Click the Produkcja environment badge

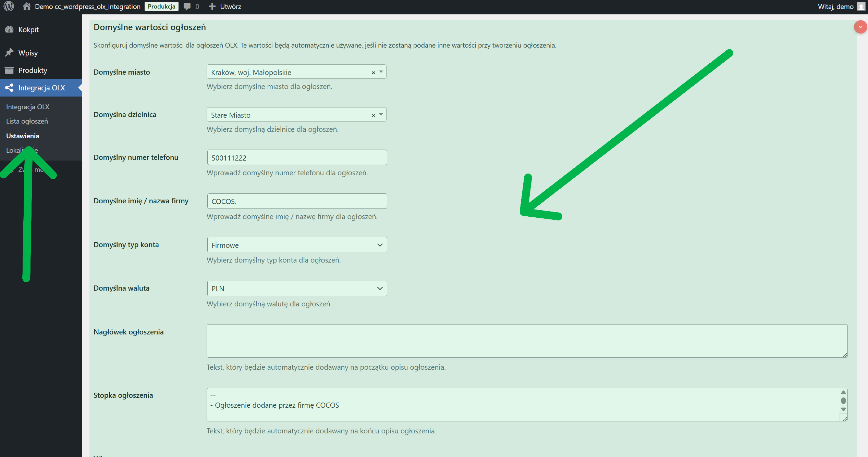pos(161,7)
